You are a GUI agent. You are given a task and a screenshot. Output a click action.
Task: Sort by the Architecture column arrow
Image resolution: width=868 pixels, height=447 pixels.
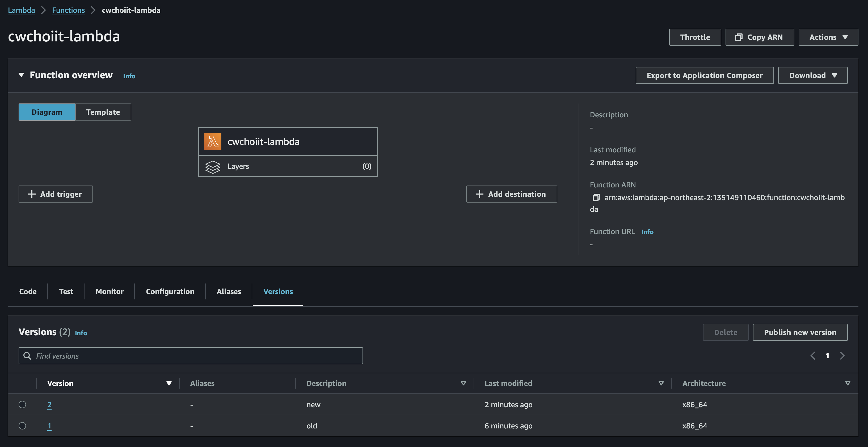(x=848, y=383)
